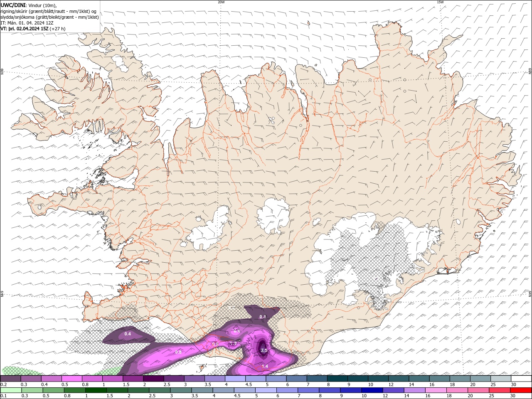Pick the light grey upper-row swatch starting at 25
Image resolution: width=532 pixels, height=399 pixels.
500,379
